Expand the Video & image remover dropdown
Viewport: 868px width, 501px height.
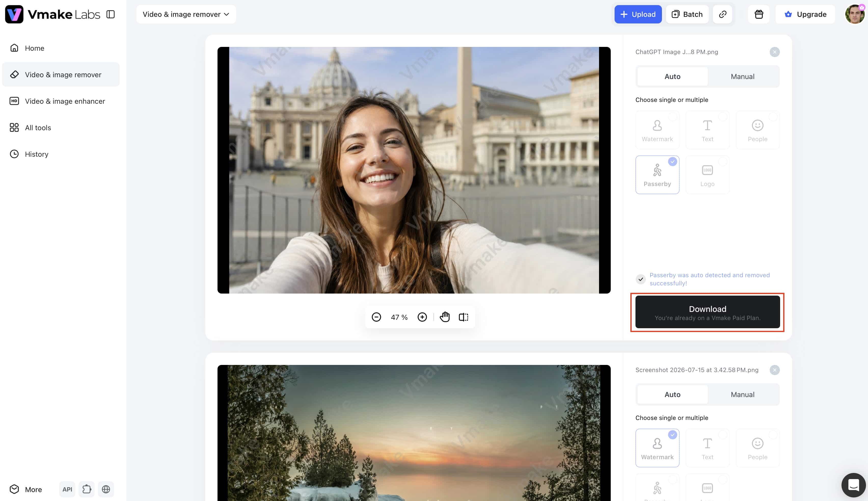[x=186, y=14]
